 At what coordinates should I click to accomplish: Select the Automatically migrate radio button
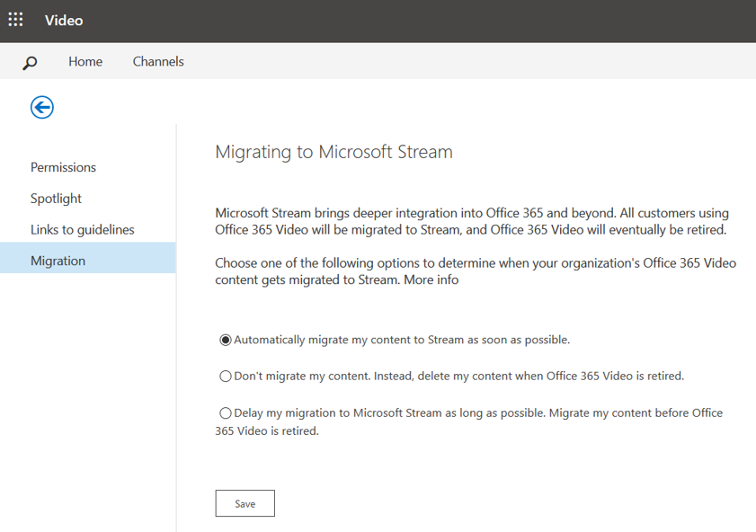click(x=226, y=340)
